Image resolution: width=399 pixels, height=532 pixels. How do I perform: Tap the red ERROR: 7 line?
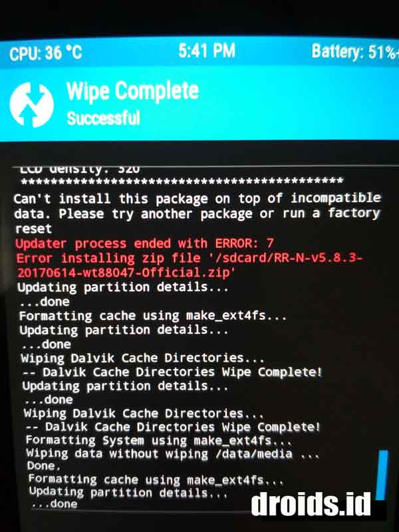pyautogui.click(x=144, y=243)
